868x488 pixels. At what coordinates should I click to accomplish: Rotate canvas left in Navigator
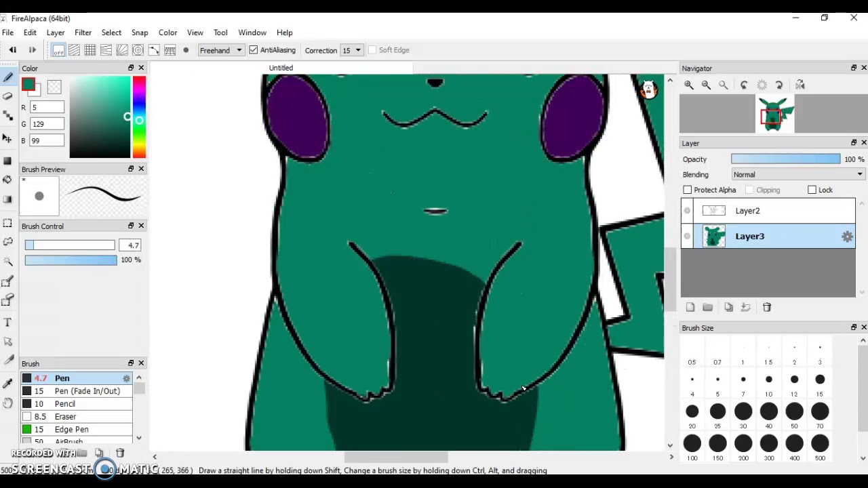click(x=744, y=85)
